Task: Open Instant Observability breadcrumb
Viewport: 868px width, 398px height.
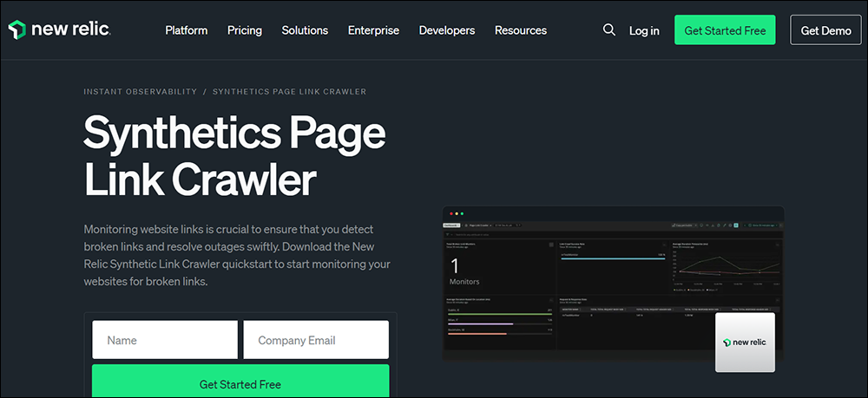Action: [140, 91]
